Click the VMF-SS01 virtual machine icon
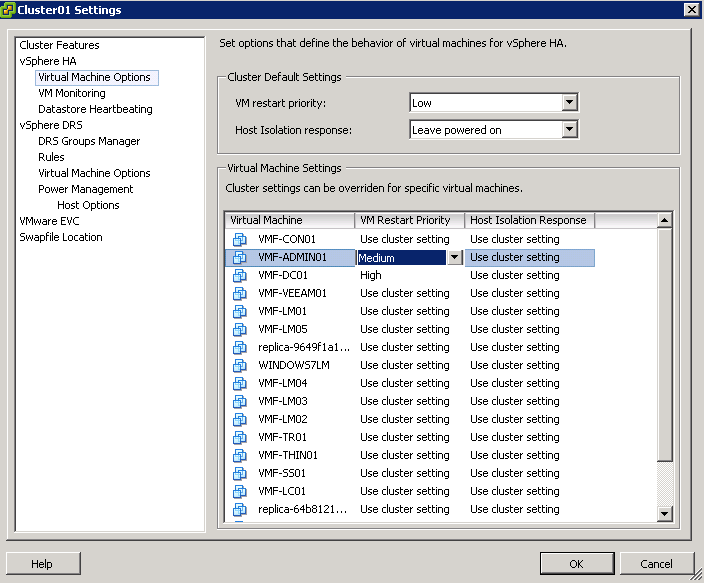Viewport: 704px width, 583px height. [239, 473]
